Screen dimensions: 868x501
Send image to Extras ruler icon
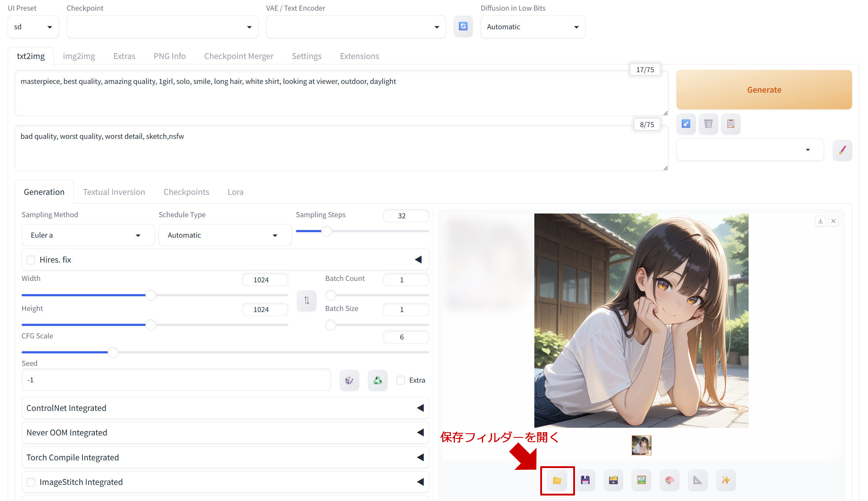tap(697, 480)
